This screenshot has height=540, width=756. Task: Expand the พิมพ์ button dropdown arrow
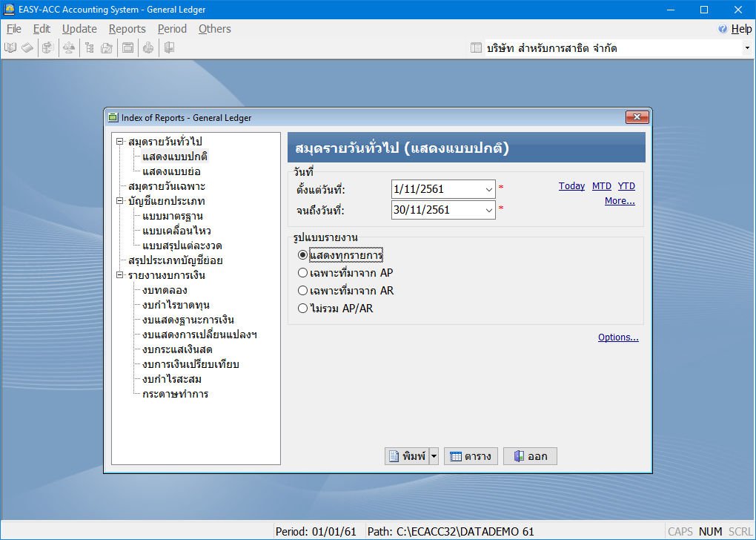(434, 456)
